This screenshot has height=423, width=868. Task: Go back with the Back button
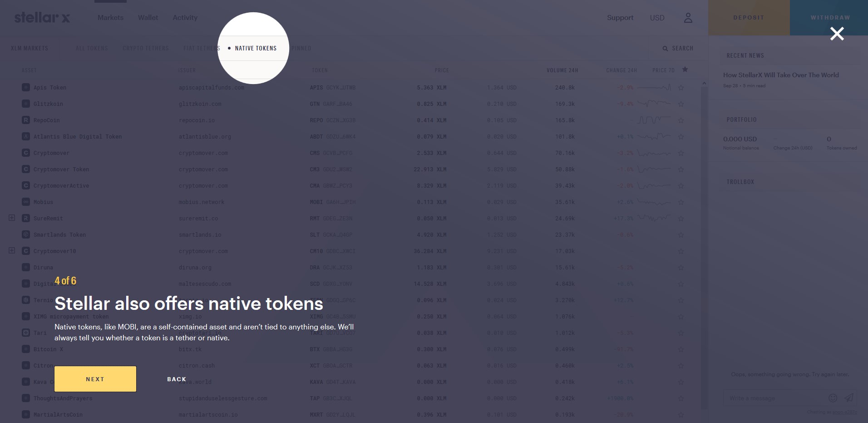[x=177, y=379]
